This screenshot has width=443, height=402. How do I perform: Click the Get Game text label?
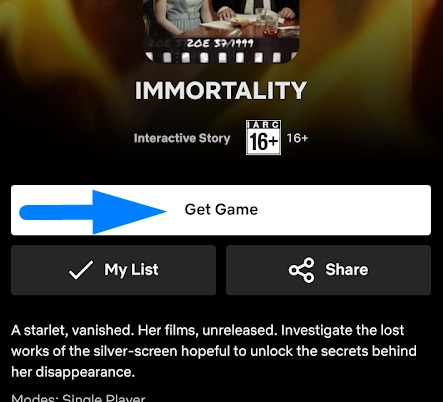221,210
